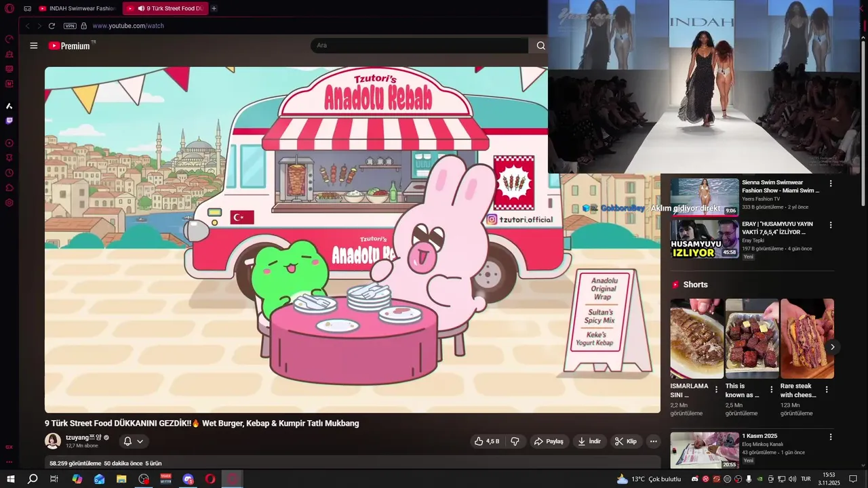Click YouTube search magnifier button
This screenshot has height=488, width=868.
[540, 45]
